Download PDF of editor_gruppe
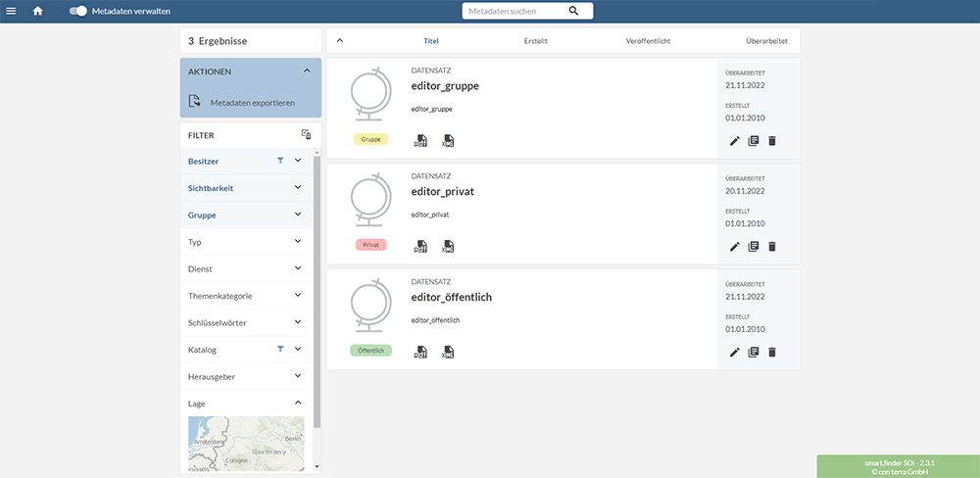Screen dimensions: 980x478 [x=420, y=141]
